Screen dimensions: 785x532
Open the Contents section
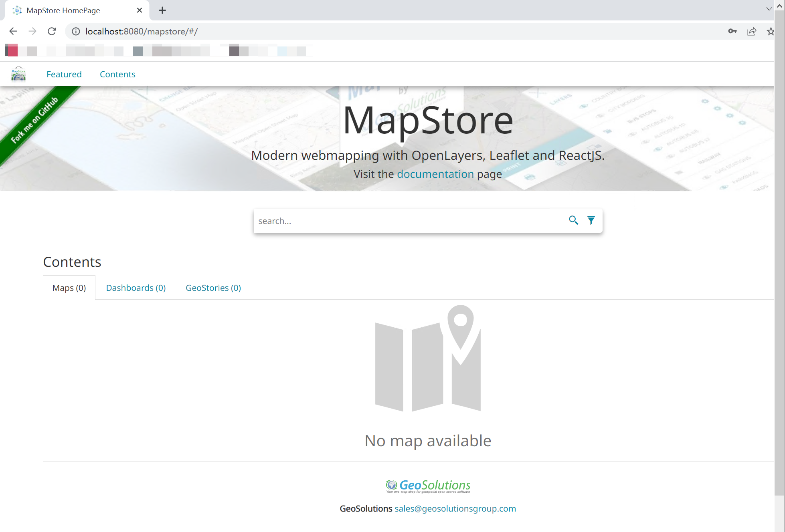[117, 74]
